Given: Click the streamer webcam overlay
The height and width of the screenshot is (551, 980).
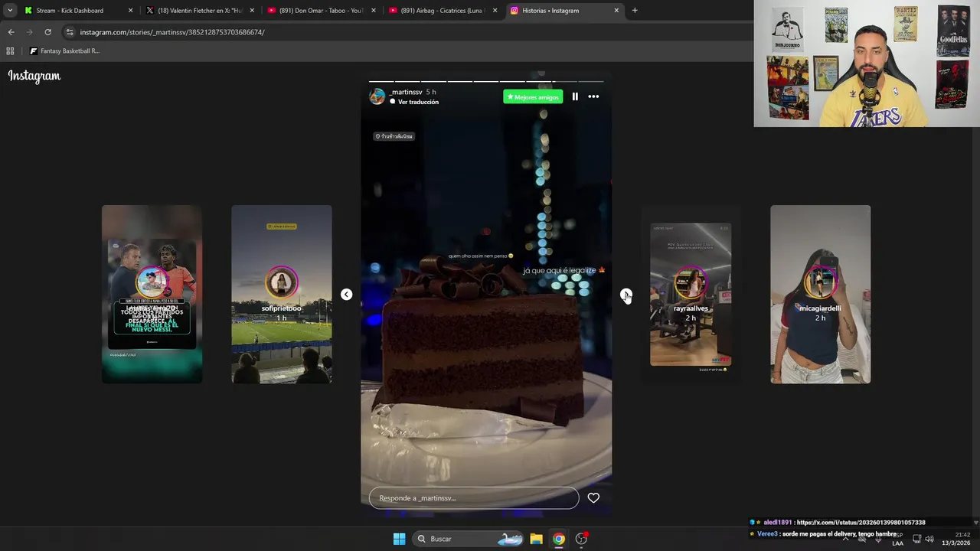Looking at the screenshot, I should (x=867, y=64).
